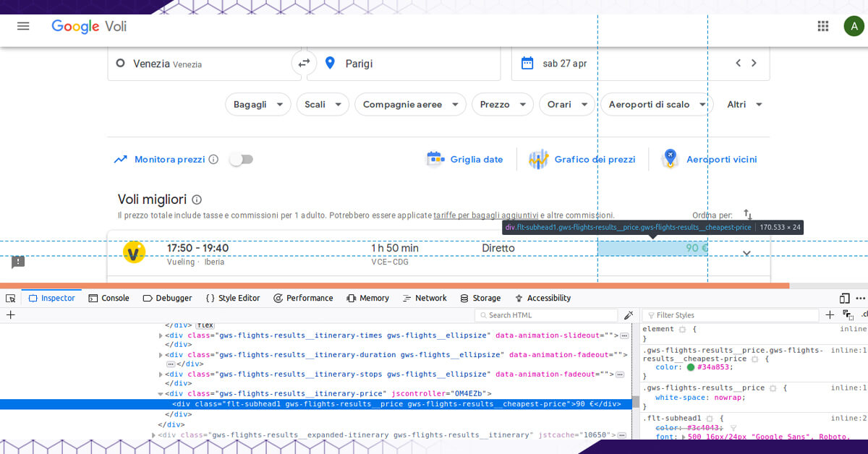Click the sort order arrows icon

pos(748,215)
